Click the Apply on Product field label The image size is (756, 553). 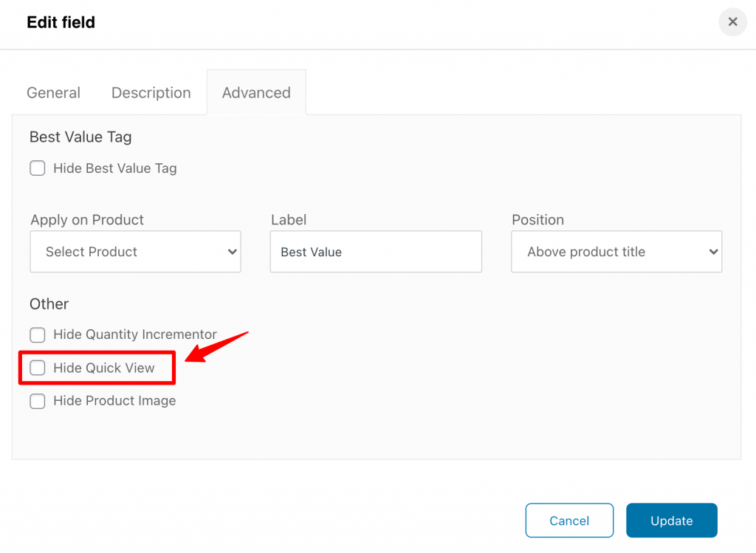tap(87, 220)
